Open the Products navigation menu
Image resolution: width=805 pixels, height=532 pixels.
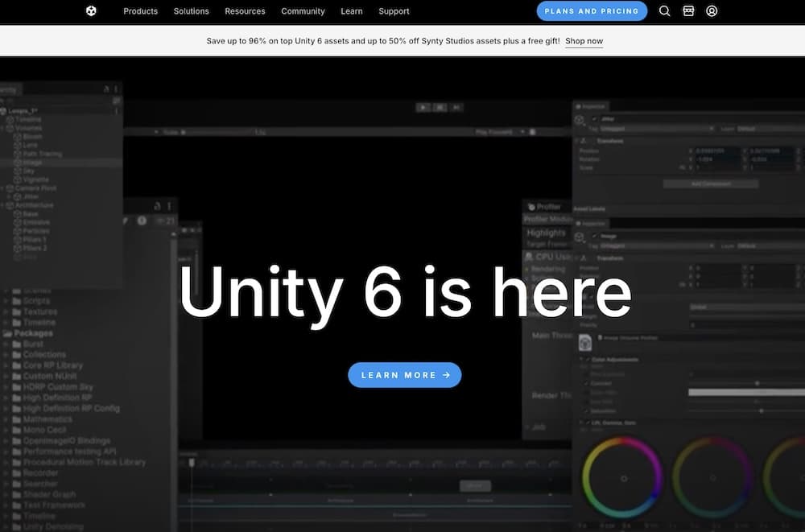coord(140,11)
